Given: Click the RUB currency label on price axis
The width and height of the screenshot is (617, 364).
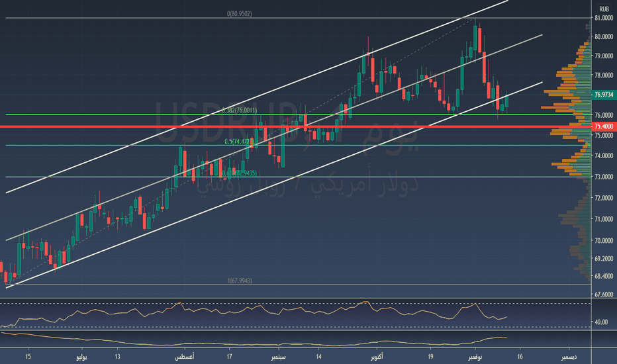Looking at the screenshot, I should coord(604,9).
